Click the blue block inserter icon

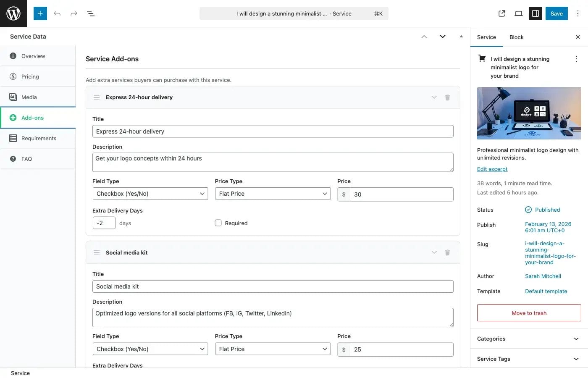click(x=40, y=13)
